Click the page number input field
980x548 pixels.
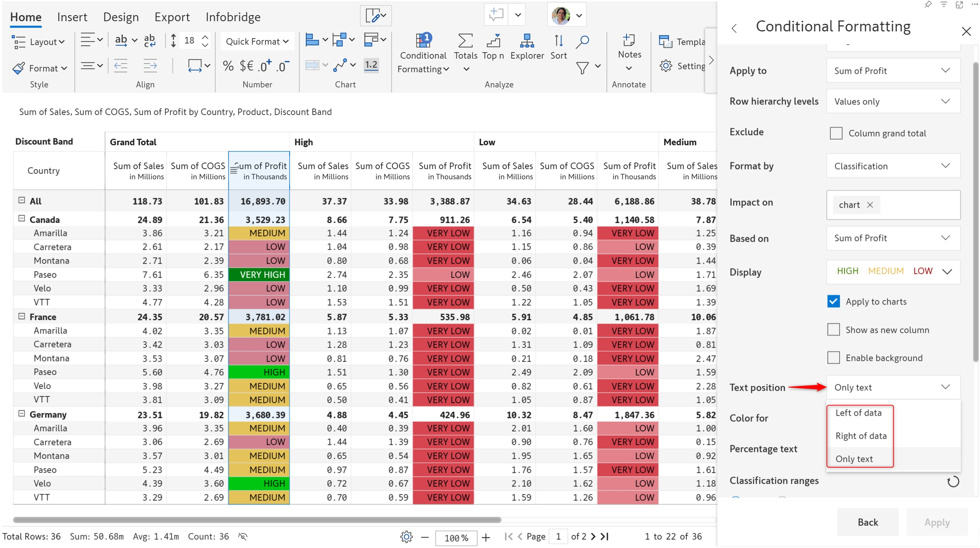[x=558, y=537]
